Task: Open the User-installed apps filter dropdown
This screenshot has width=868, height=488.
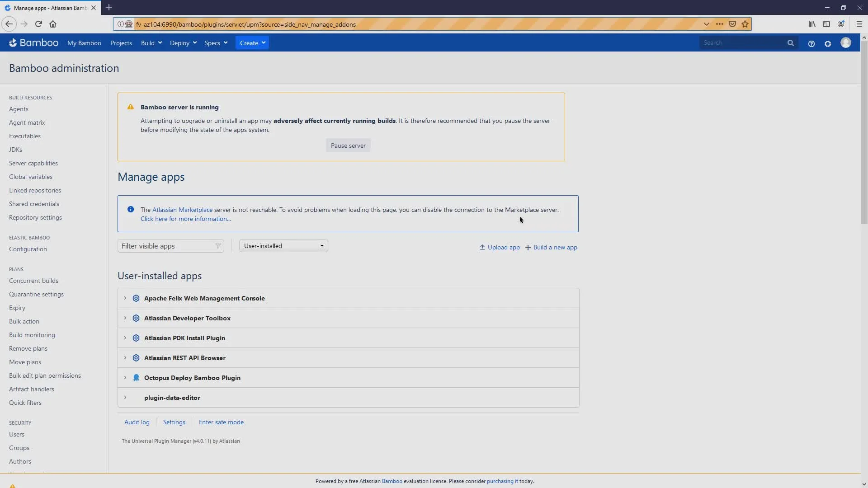Action: click(x=283, y=245)
